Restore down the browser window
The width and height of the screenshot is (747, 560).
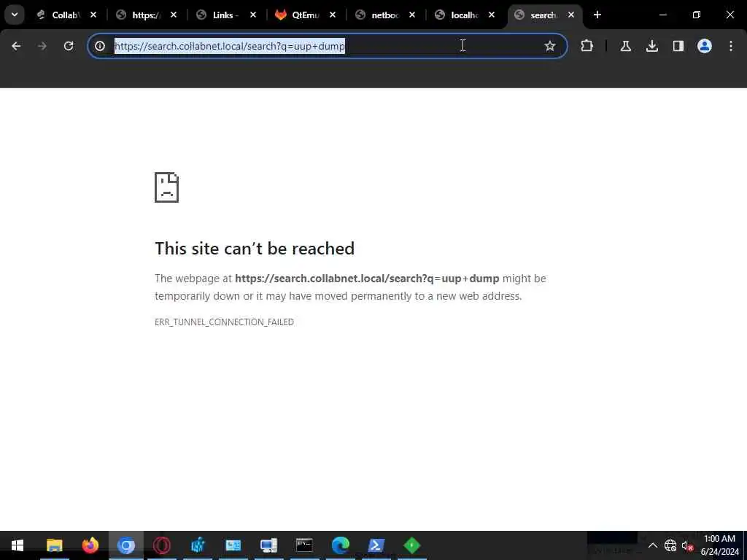[x=697, y=15]
